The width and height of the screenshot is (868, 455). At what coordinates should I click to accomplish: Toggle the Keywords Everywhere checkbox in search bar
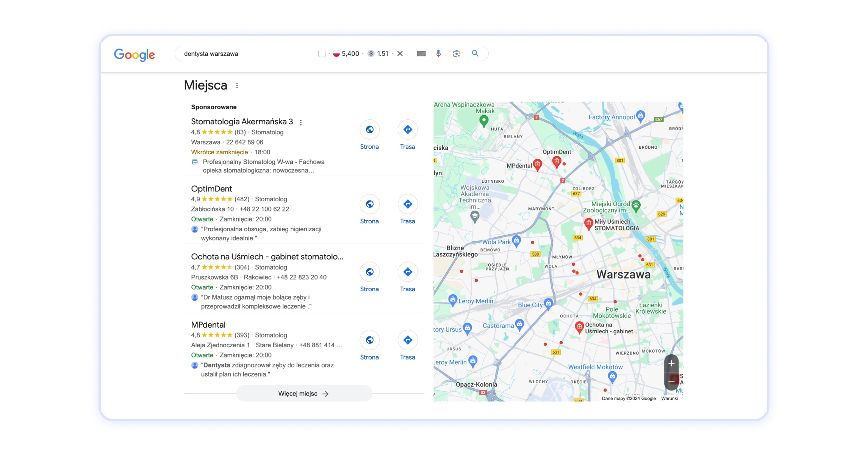tap(322, 53)
